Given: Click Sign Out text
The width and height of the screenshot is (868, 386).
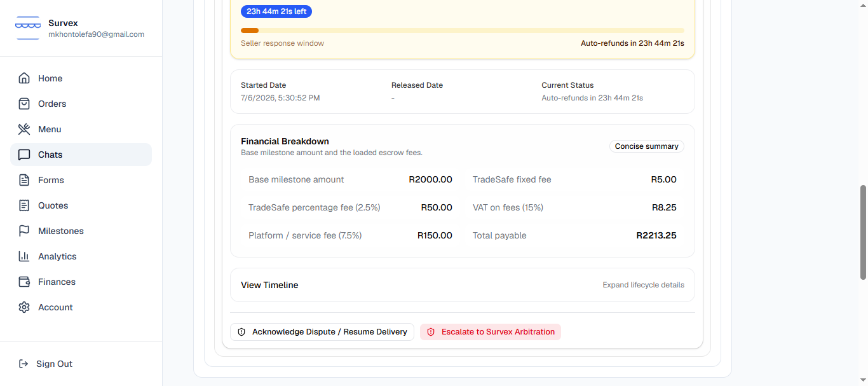Looking at the screenshot, I should click(x=54, y=364).
